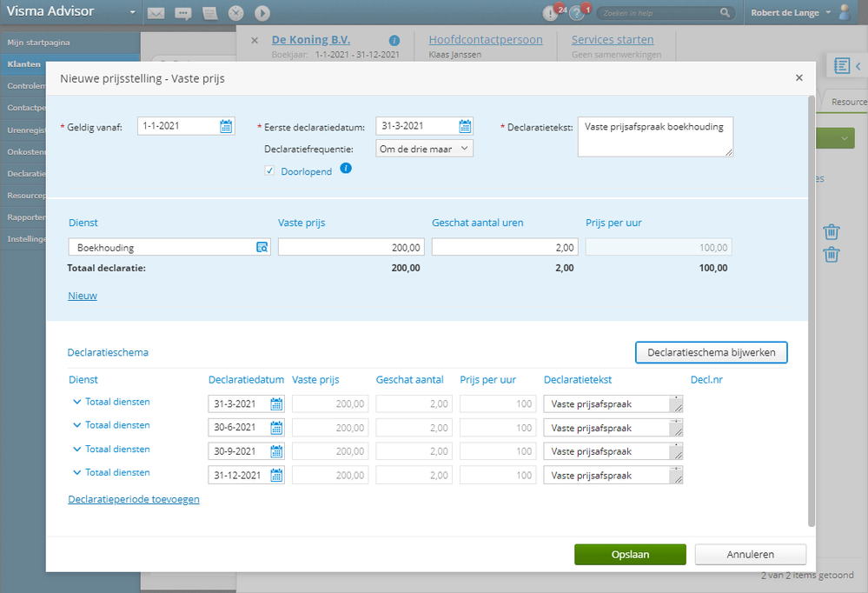Open calendar picker for Geldig vanaf

pyautogui.click(x=226, y=126)
